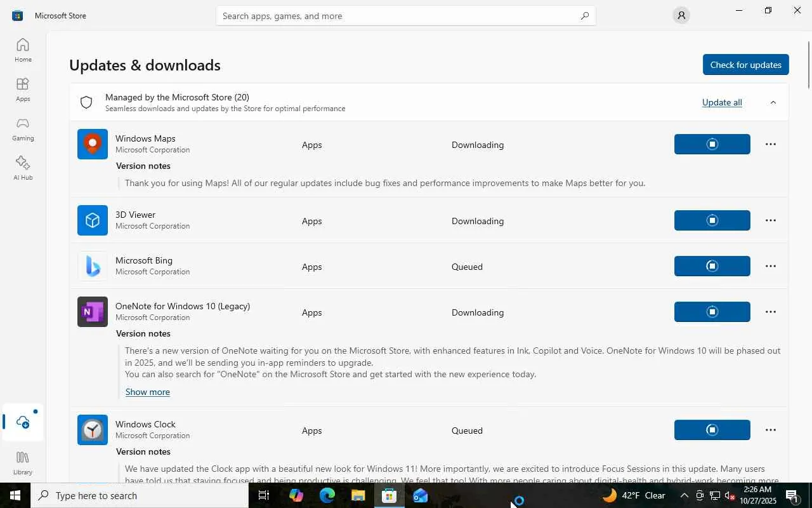
Task: Cancel the queued Microsoft Bing update
Action: click(x=712, y=266)
